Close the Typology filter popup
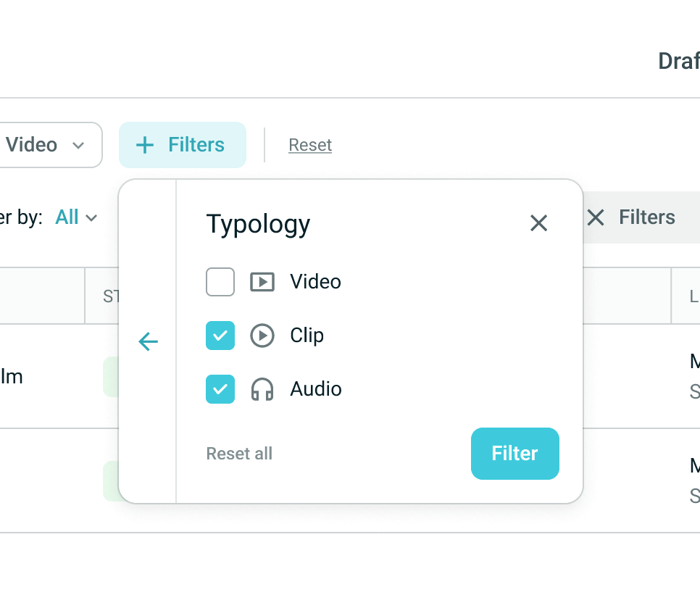The height and width of the screenshot is (616, 700). pyautogui.click(x=538, y=223)
